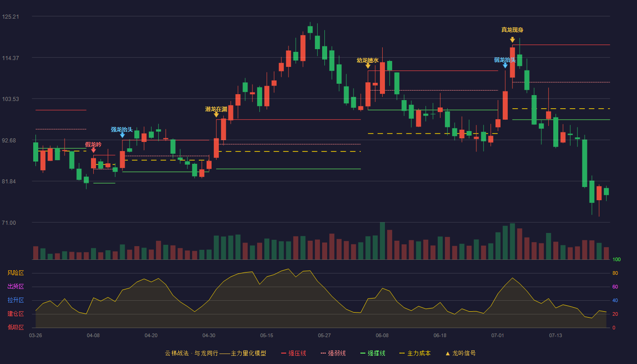Click the 低吸区 zone label

(x=15, y=327)
